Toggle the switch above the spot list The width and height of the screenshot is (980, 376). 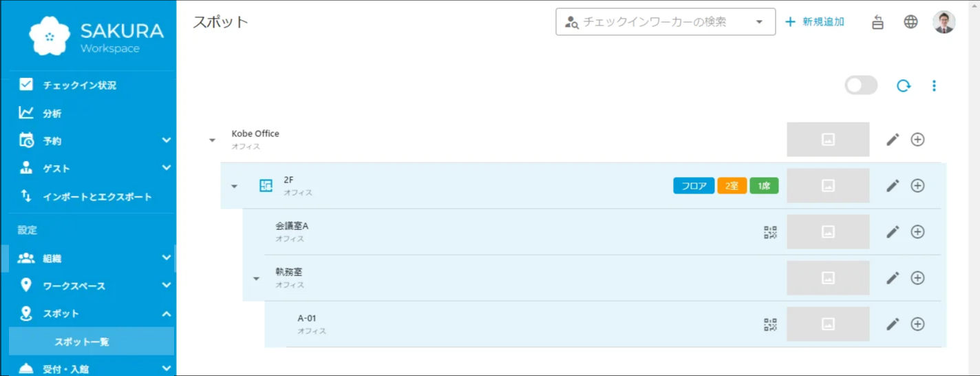[x=861, y=85]
